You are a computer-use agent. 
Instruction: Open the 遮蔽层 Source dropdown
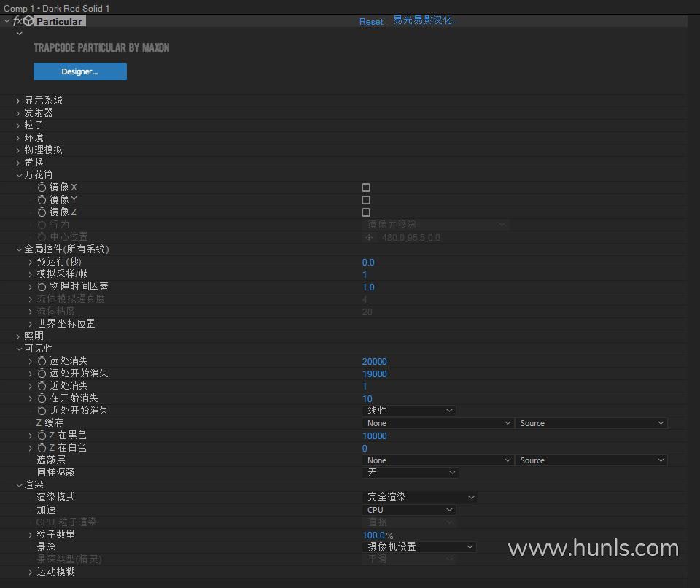pos(591,460)
